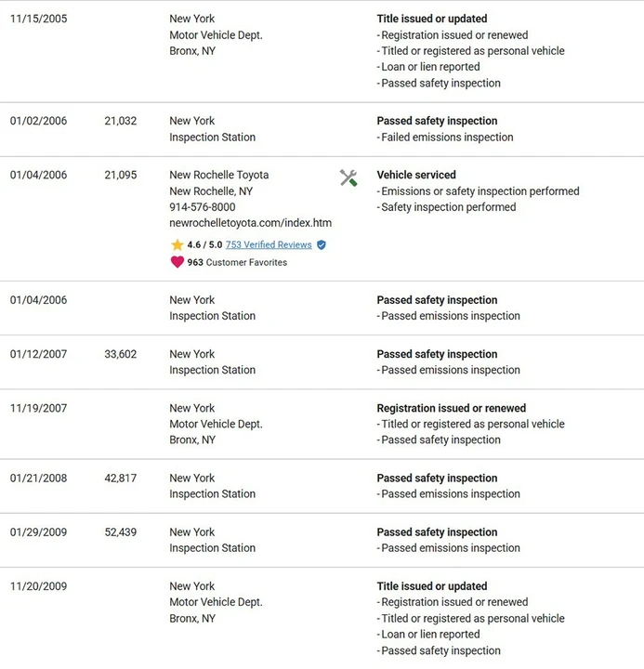Click the 42,817 mileage reading
The width and height of the screenshot is (644, 669).
click(x=121, y=478)
